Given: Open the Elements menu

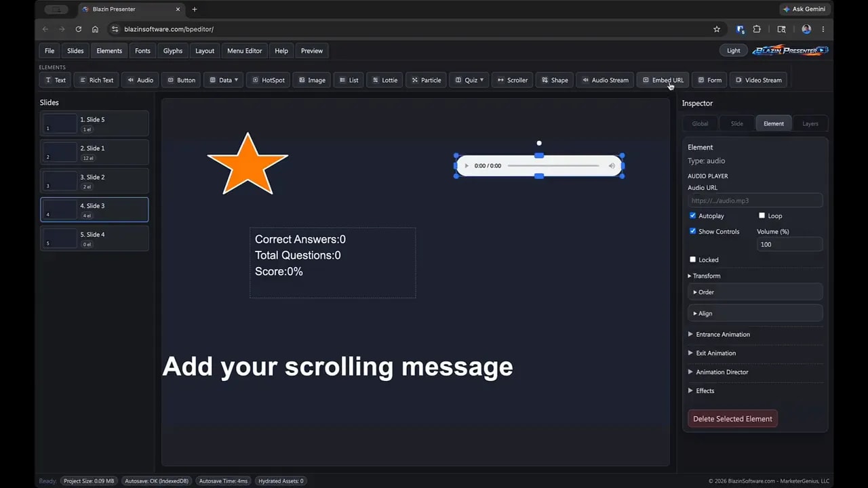Looking at the screenshot, I should [x=109, y=51].
